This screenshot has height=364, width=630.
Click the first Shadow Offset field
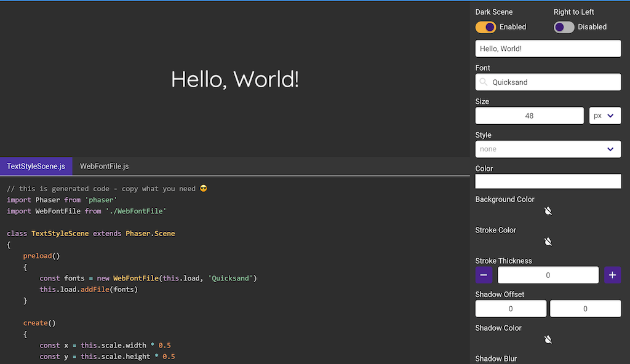(511, 309)
